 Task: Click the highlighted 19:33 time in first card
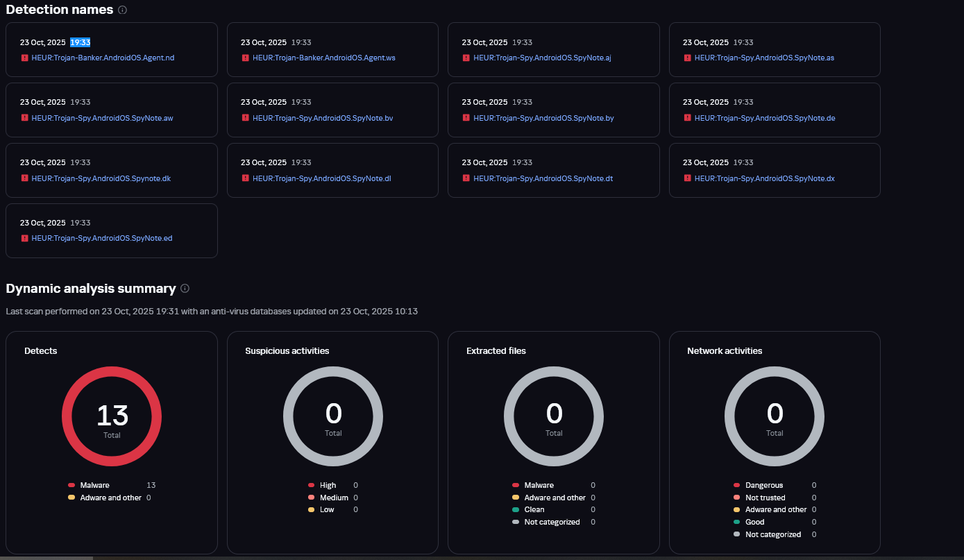(81, 43)
